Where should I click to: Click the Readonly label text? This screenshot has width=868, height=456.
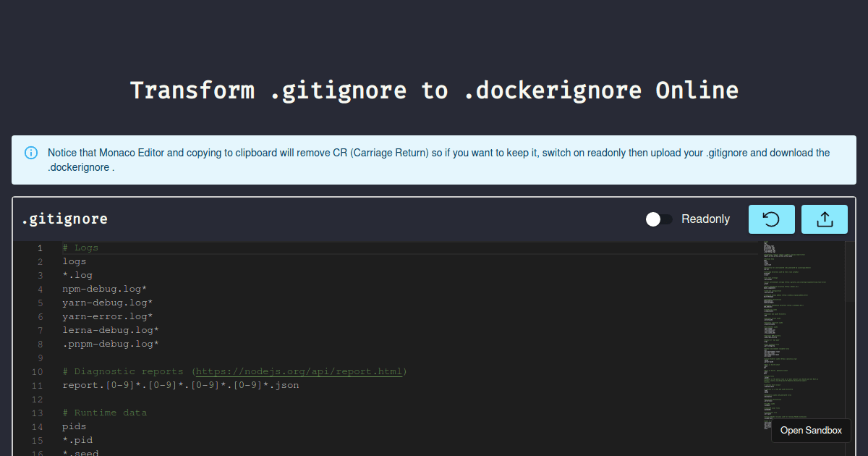pyautogui.click(x=705, y=219)
